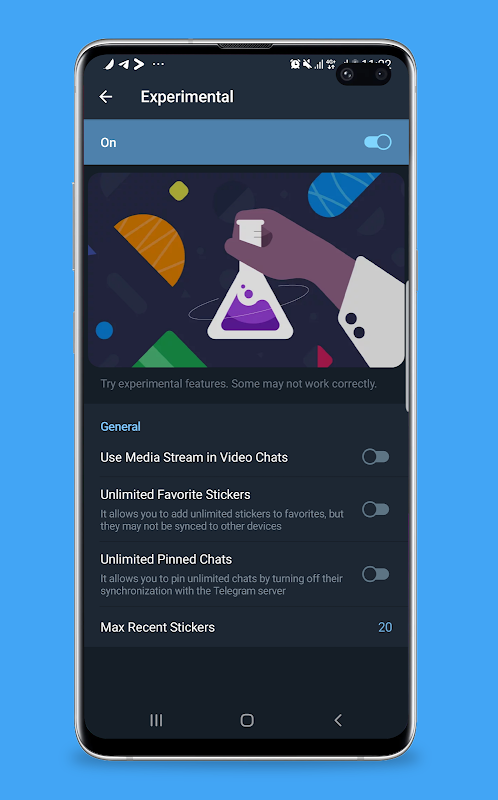Tap the moon icon in status bar
The height and width of the screenshot is (800, 498).
pyautogui.click(x=109, y=64)
